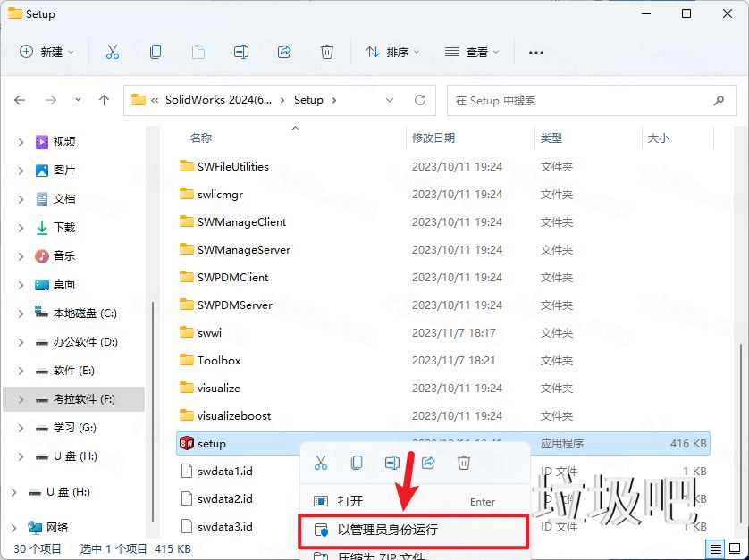Collapse the 考拉软件 (F:) drive in sidebar
This screenshot has height=560, width=749.
pyautogui.click(x=20, y=398)
